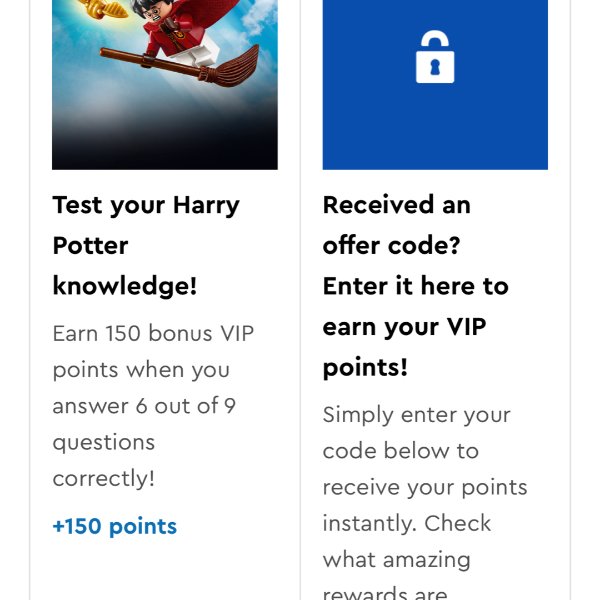Click the 'Earn 150 bonus VIP' text
Screen dimensions: 600x600
tap(153, 333)
